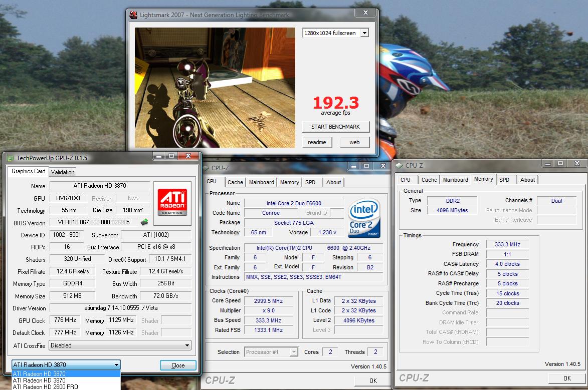Open Mainboard tab in middle CPU-Z window
Screen dimensions: 588x390
pos(261,182)
